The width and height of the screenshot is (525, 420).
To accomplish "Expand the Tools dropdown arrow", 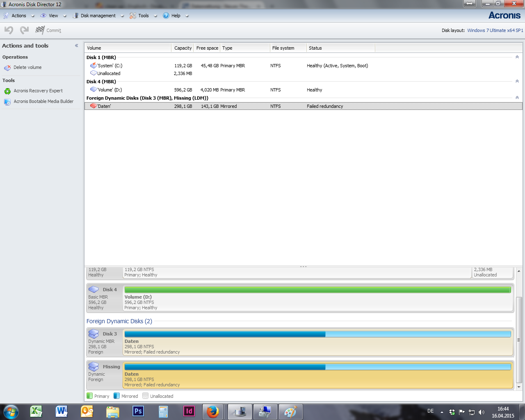I will click(x=155, y=16).
